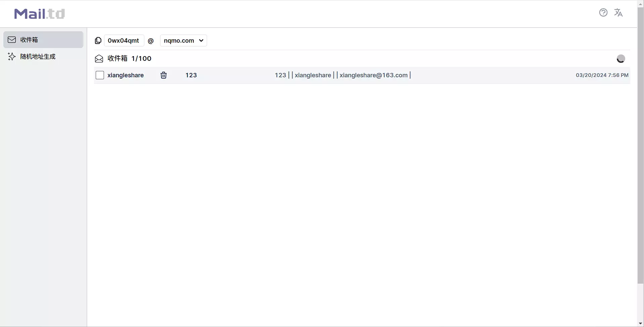The width and height of the screenshot is (644, 327).
Task: Focus the 0wx04qmt username field
Action: point(124,41)
